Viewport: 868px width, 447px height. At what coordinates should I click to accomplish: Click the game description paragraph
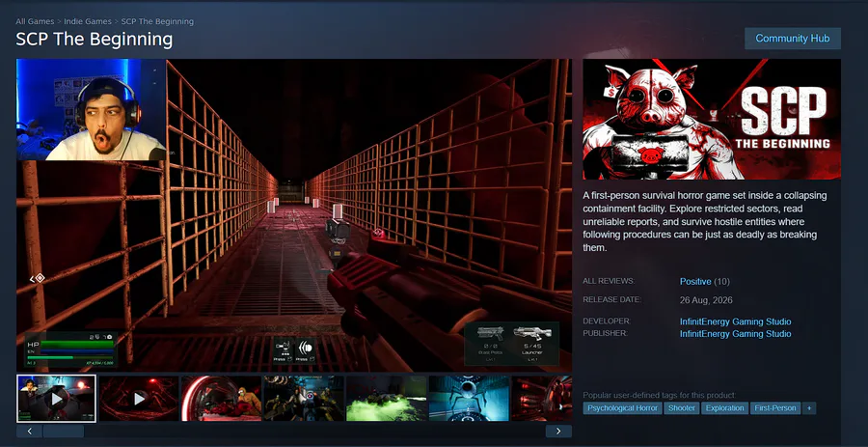(703, 221)
